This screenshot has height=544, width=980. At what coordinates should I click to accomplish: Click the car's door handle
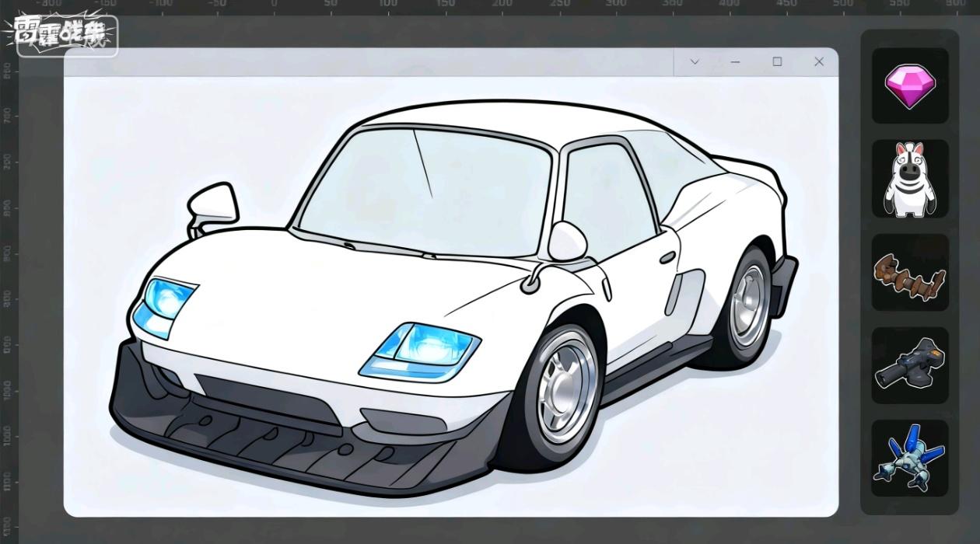pos(667,257)
